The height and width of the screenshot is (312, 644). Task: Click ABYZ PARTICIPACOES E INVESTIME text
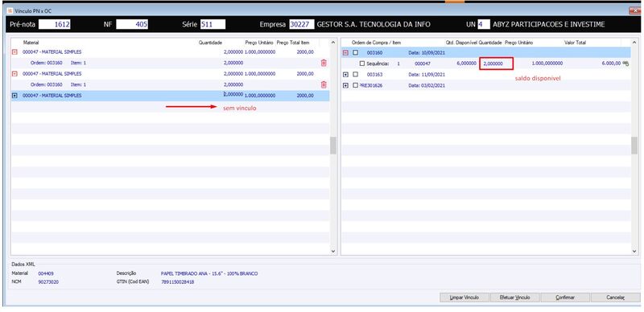tap(548, 24)
